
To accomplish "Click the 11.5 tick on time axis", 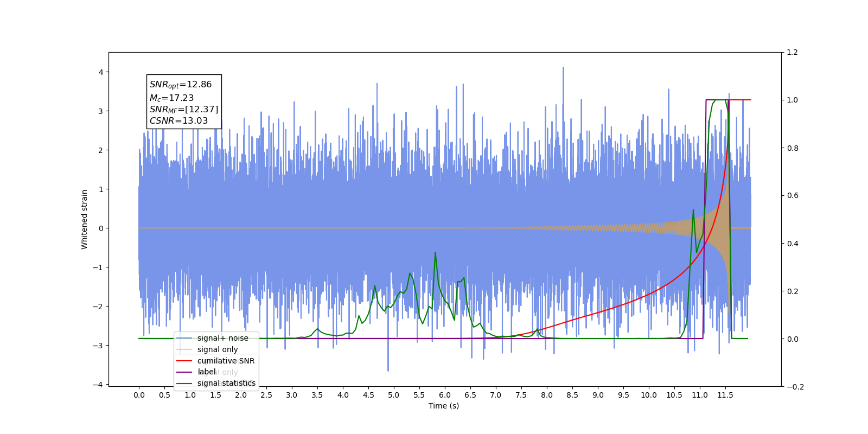I will [x=725, y=395].
